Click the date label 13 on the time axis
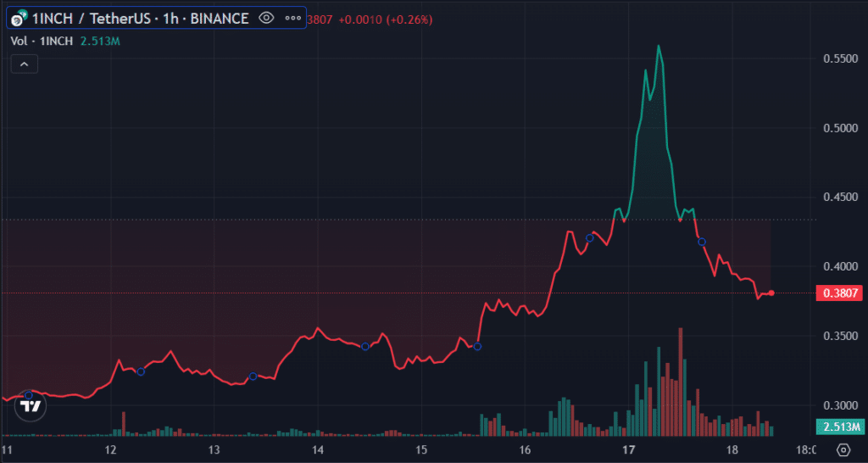This screenshot has height=463, width=868. point(214,449)
